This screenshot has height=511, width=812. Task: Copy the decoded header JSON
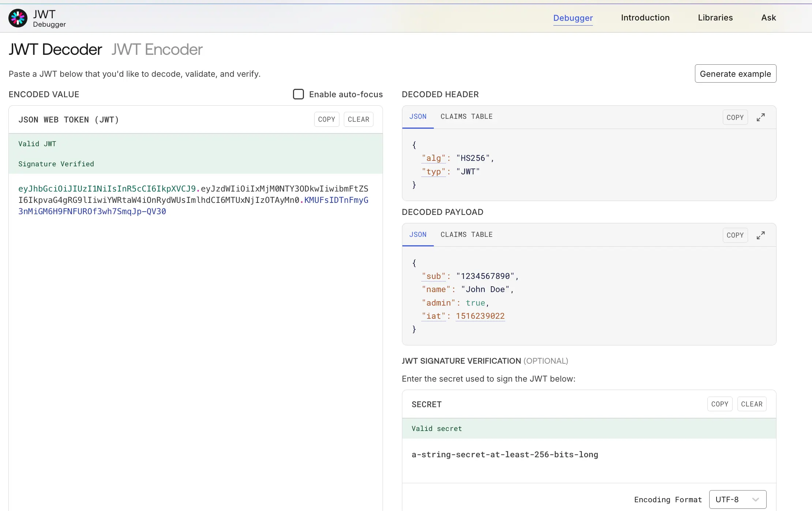tap(735, 117)
